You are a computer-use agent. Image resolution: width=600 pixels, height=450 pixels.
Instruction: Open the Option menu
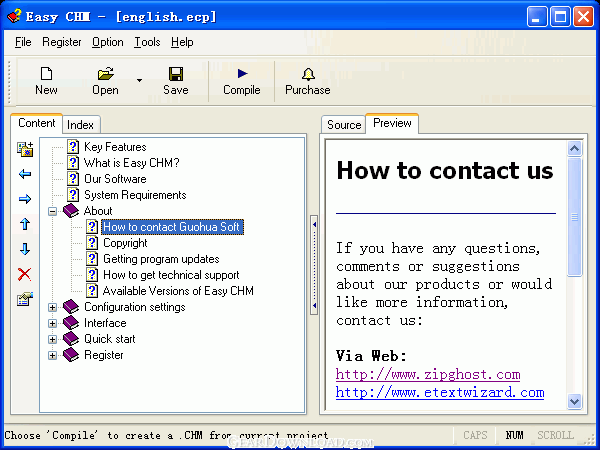click(x=108, y=42)
